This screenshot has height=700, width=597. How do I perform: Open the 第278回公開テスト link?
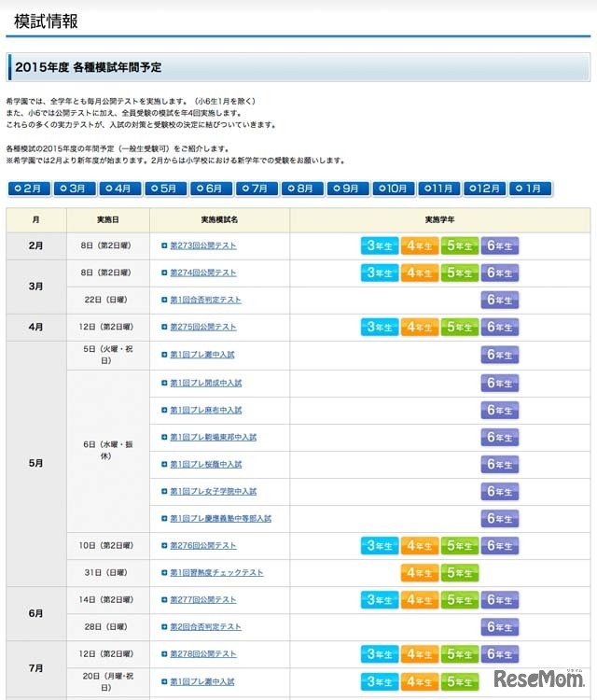[203, 654]
